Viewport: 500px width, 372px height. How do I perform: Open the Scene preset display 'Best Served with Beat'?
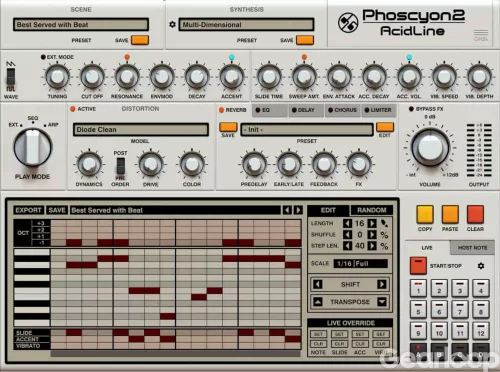pos(81,25)
